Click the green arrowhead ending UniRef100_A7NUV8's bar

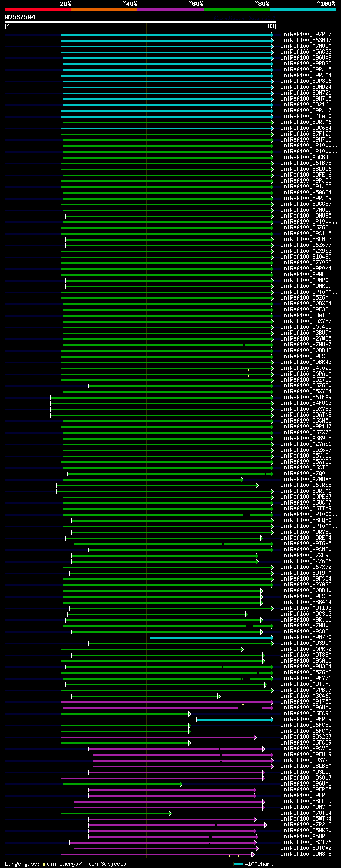pyautogui.click(x=242, y=480)
